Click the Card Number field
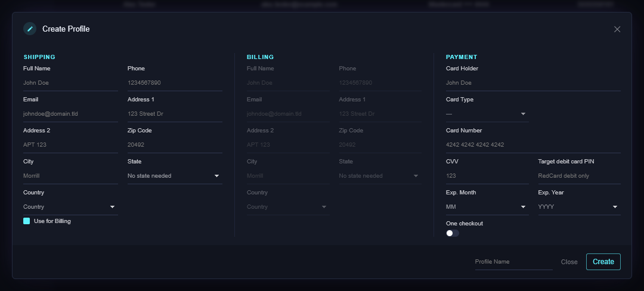Viewport: 644px width, 291px height. [x=533, y=145]
